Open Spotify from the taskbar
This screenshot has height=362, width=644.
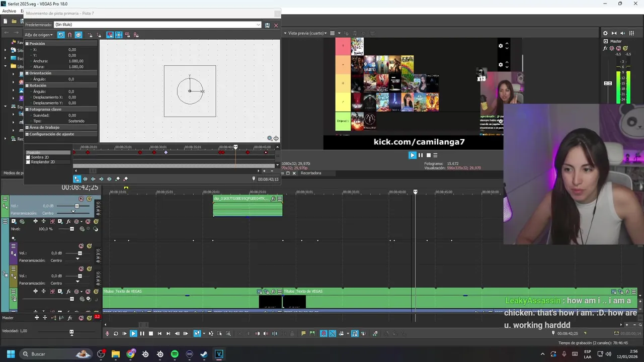tap(175, 354)
